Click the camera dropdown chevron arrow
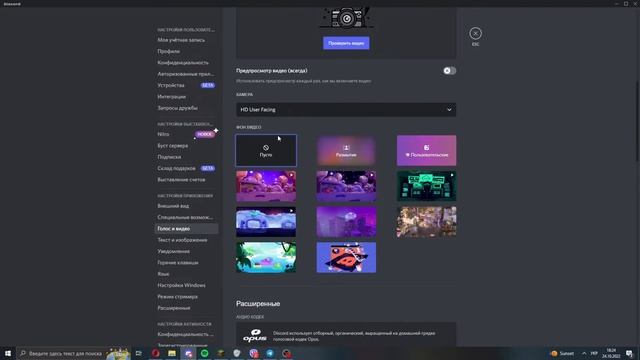 [449, 109]
